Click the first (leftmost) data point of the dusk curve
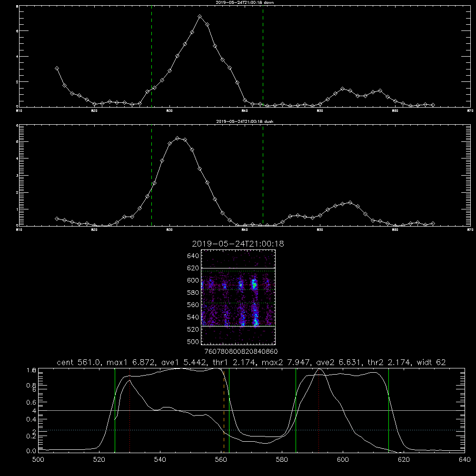 [x=57, y=218]
